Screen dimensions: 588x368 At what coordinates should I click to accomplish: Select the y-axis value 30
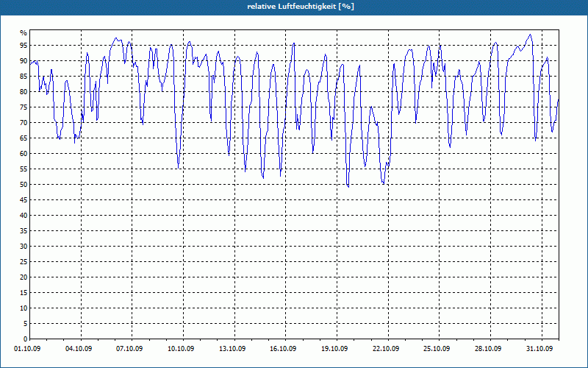coord(24,247)
